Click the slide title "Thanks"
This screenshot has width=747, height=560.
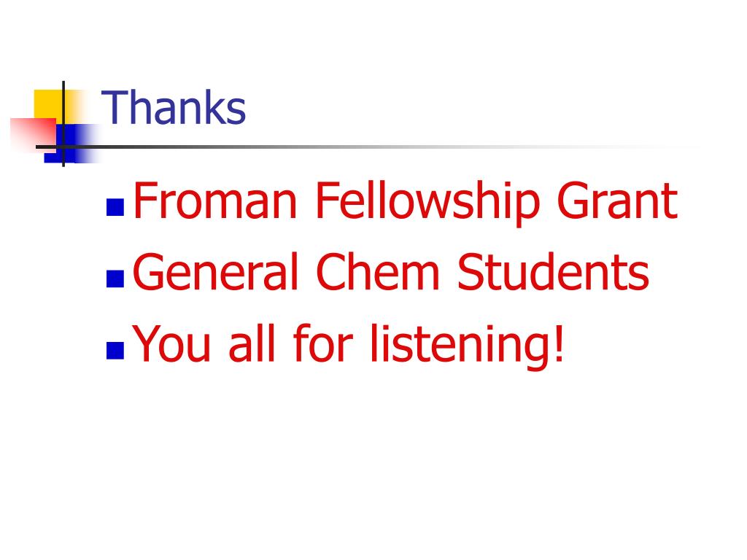[x=174, y=108]
